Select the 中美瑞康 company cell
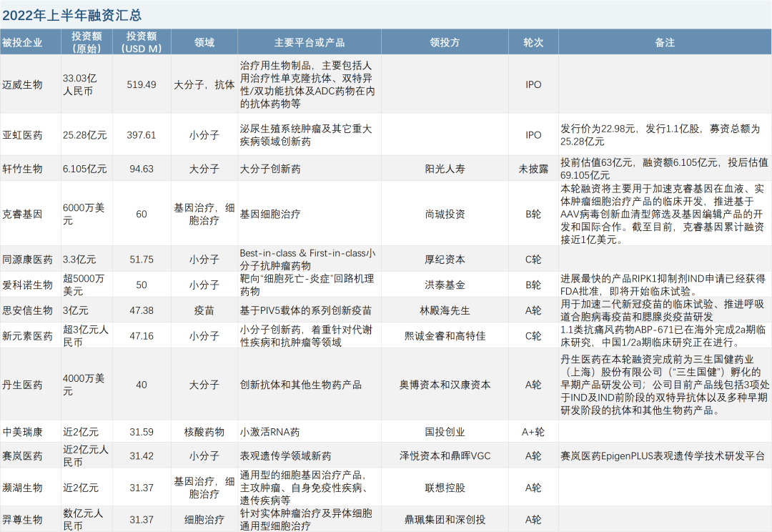The width and height of the screenshot is (772, 532). coord(23,432)
